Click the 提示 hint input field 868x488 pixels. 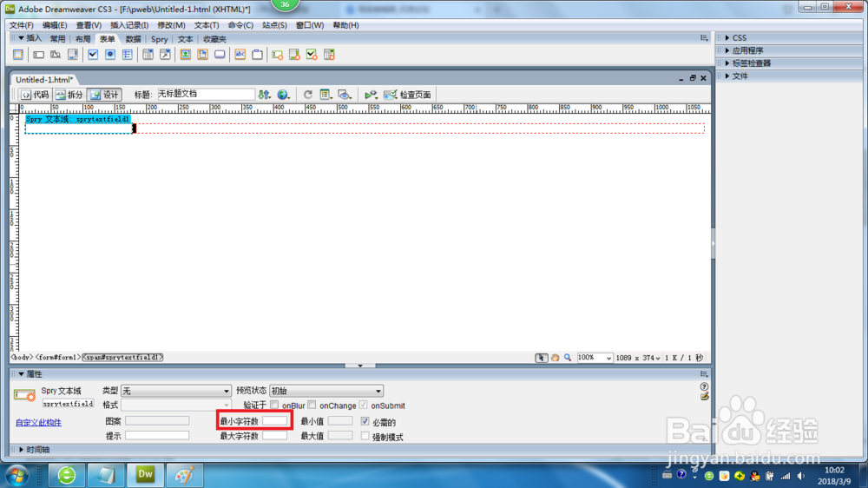(156, 435)
